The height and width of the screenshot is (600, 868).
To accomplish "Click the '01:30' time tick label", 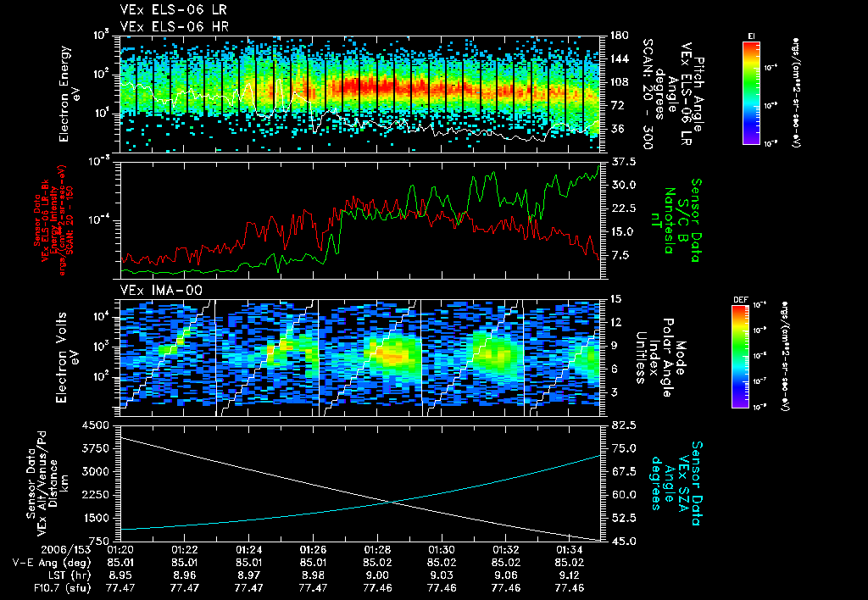I will coord(441,551).
